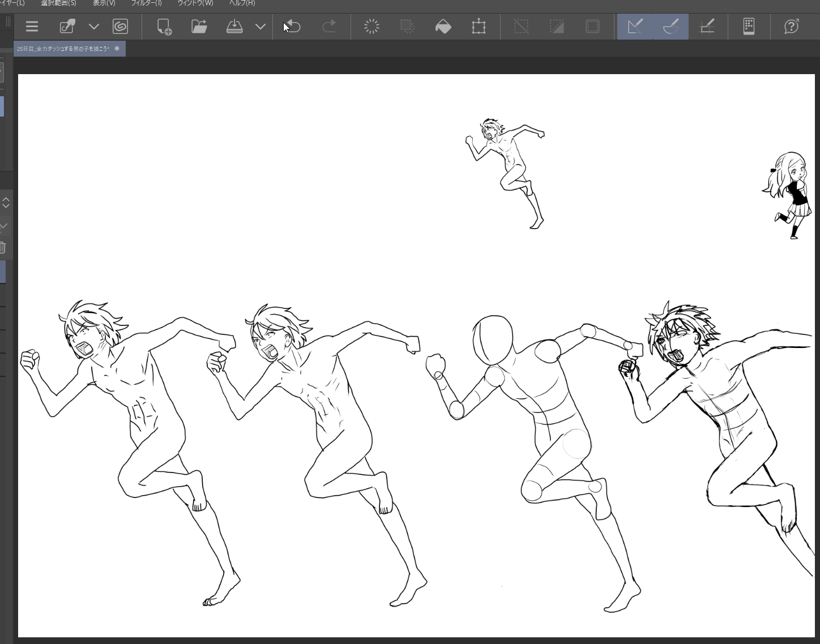Open the hamburger menu in the command bar
The width and height of the screenshot is (820, 644).
(x=32, y=27)
